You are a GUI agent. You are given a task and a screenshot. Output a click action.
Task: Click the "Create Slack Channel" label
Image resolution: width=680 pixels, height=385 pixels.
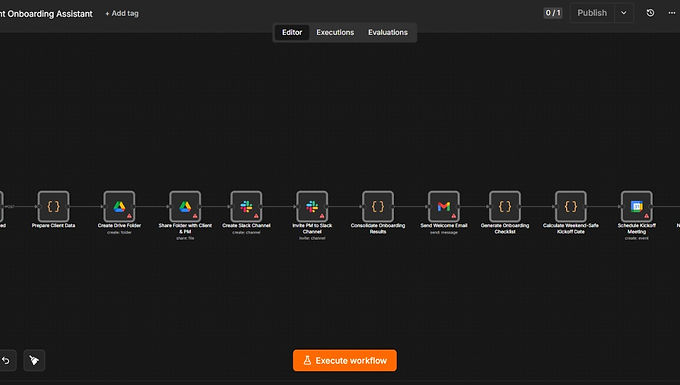click(246, 225)
